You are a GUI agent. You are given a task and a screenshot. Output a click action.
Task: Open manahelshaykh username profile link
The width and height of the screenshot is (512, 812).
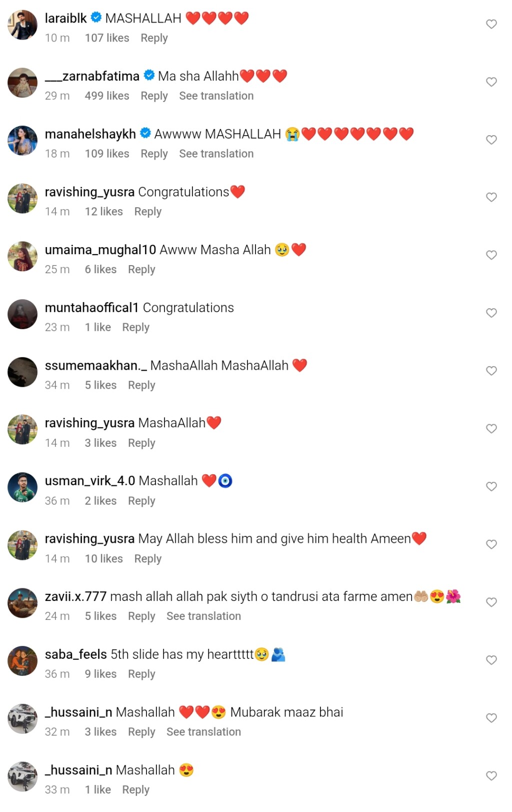tap(90, 134)
